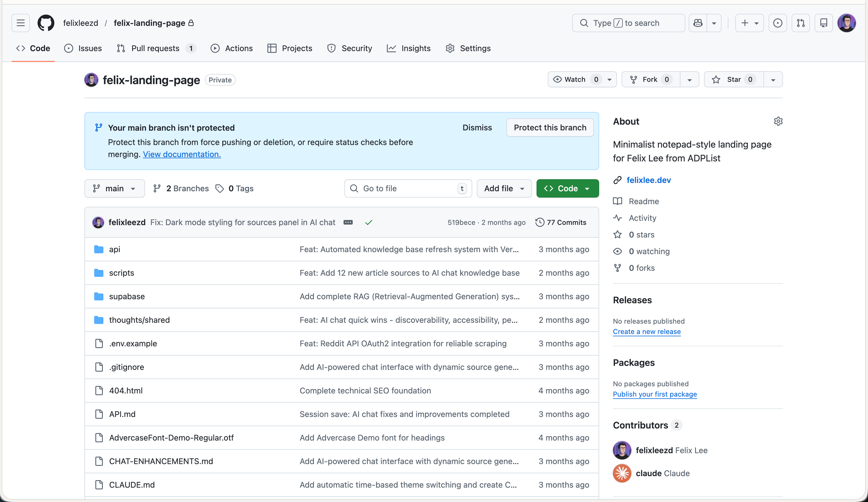Click the commit status green checkmark
The width and height of the screenshot is (868, 502).
pyautogui.click(x=369, y=222)
